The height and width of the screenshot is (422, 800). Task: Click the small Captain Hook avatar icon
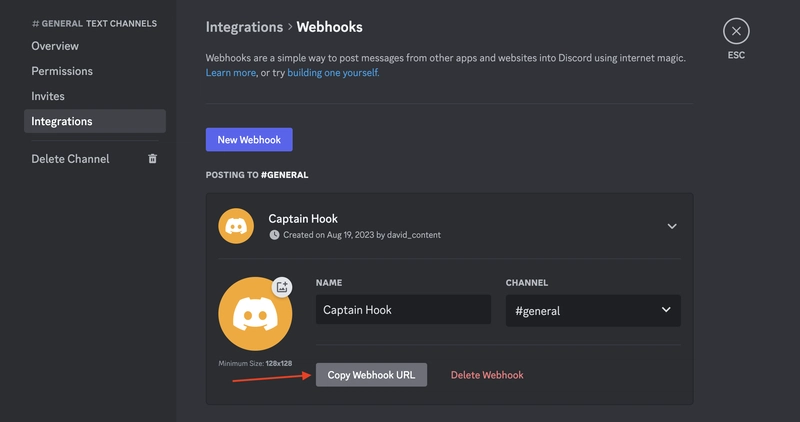click(236, 226)
